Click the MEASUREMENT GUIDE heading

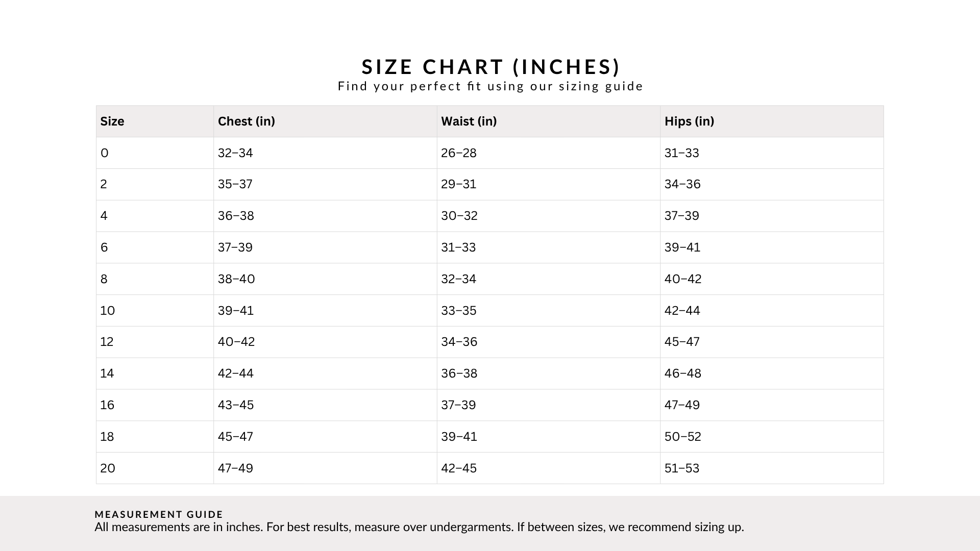point(159,514)
